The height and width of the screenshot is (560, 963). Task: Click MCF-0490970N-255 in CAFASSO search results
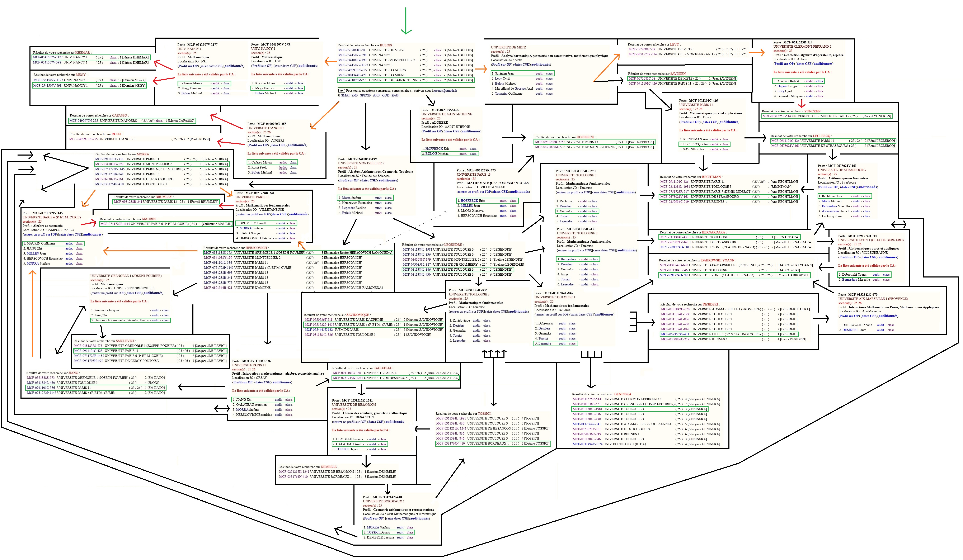(x=83, y=121)
